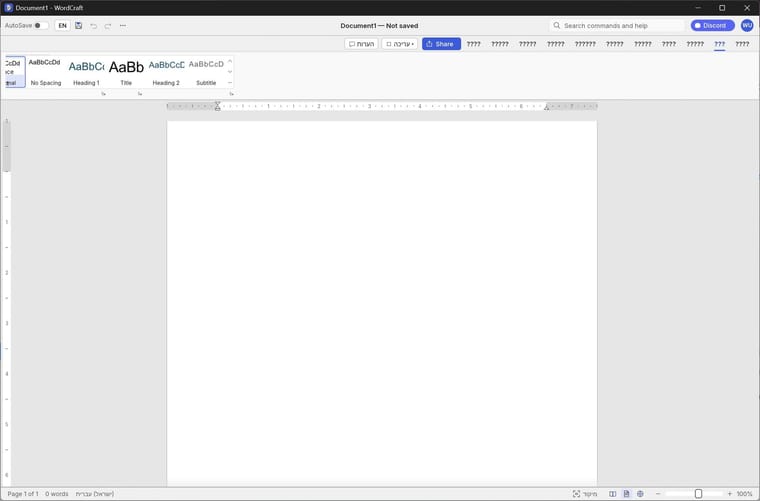Open the quick access more options ellipsis

(123, 26)
